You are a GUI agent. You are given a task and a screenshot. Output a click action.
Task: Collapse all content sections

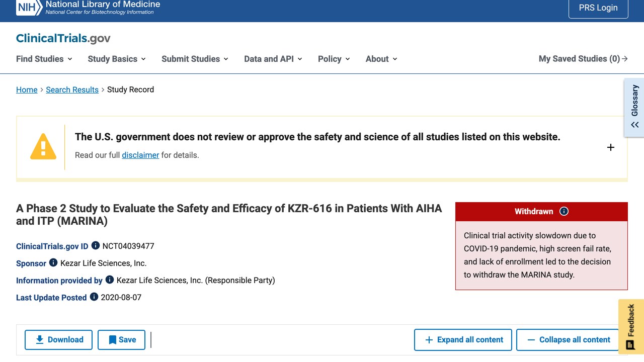(569, 340)
